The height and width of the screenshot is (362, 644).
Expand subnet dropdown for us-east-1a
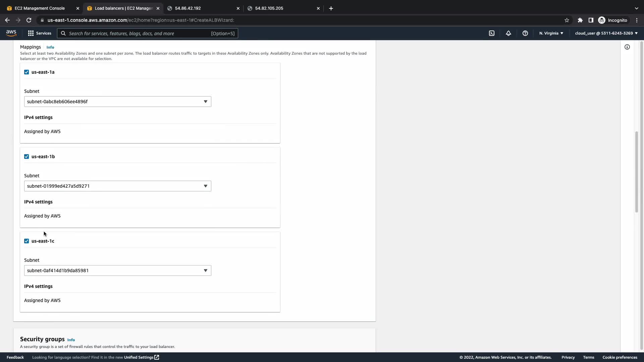pyautogui.click(x=117, y=102)
